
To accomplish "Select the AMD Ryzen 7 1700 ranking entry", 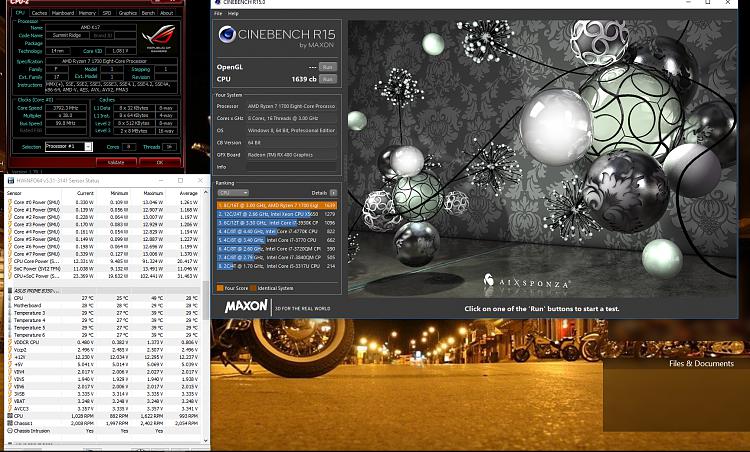I will click(x=276, y=205).
